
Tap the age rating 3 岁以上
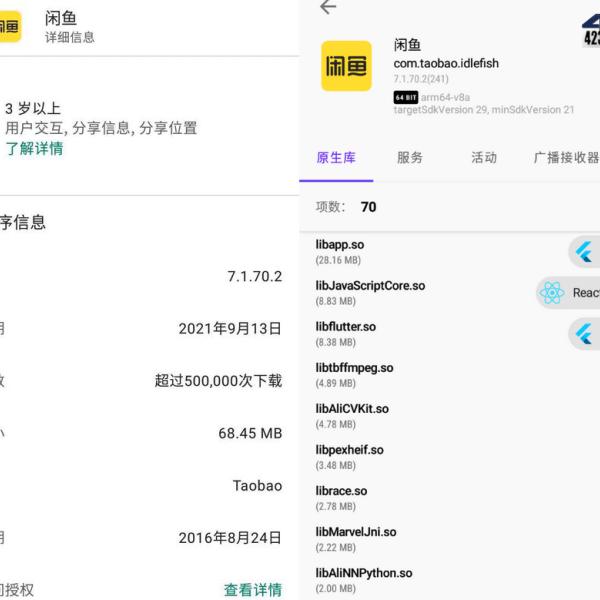tap(33, 109)
